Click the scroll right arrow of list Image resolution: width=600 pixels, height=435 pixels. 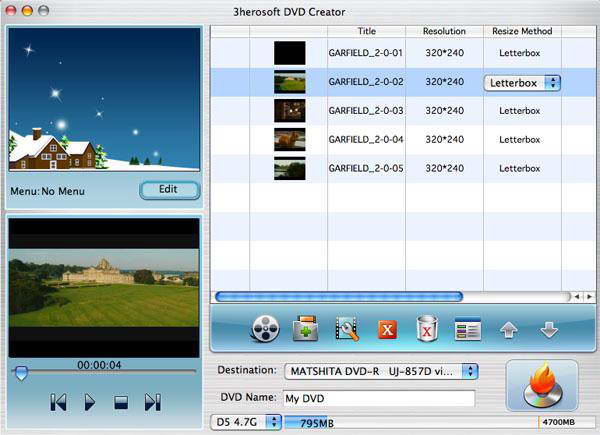tap(589, 297)
